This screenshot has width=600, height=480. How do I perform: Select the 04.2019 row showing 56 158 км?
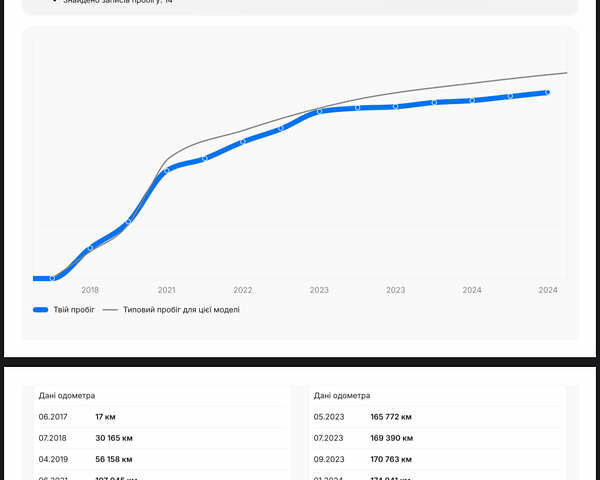pos(160,459)
